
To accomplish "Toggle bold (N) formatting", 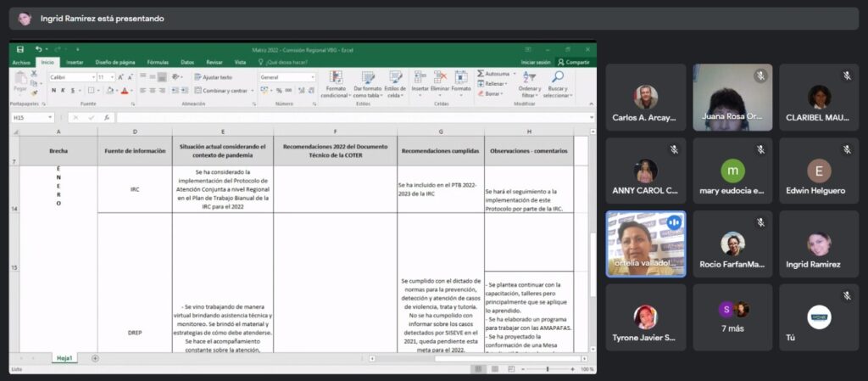I will (53, 91).
